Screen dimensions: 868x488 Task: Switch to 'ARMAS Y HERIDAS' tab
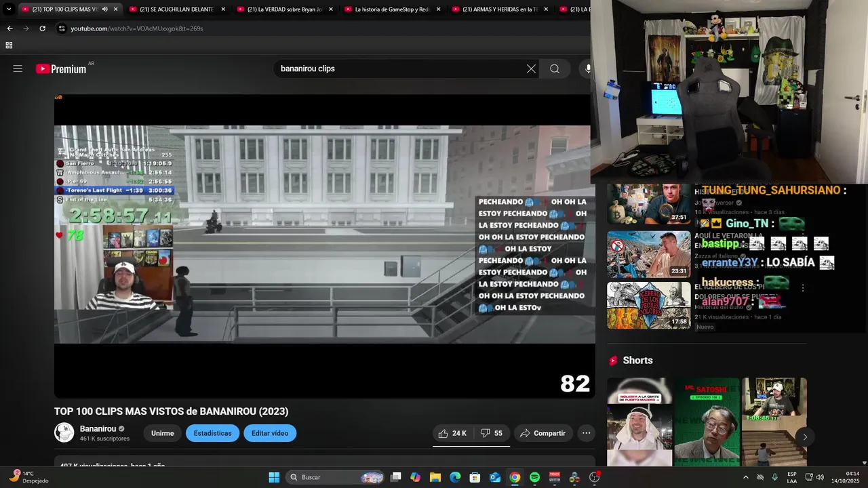tap(498, 9)
